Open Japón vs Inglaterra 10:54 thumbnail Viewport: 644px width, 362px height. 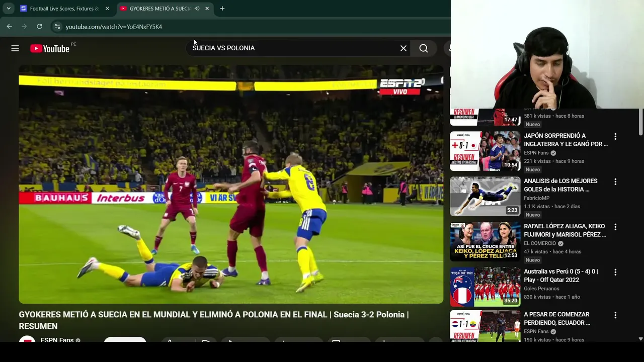tap(485, 151)
